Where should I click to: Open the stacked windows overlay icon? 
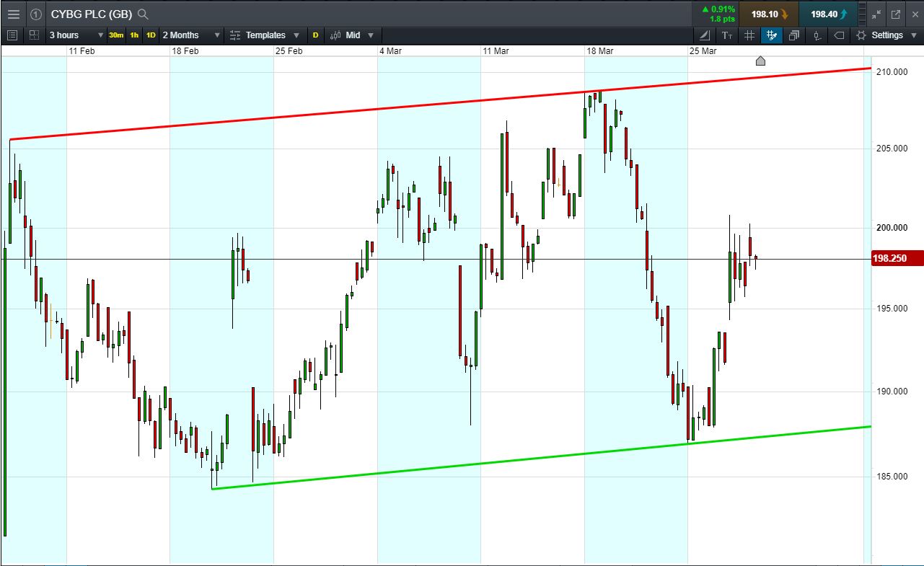794,35
